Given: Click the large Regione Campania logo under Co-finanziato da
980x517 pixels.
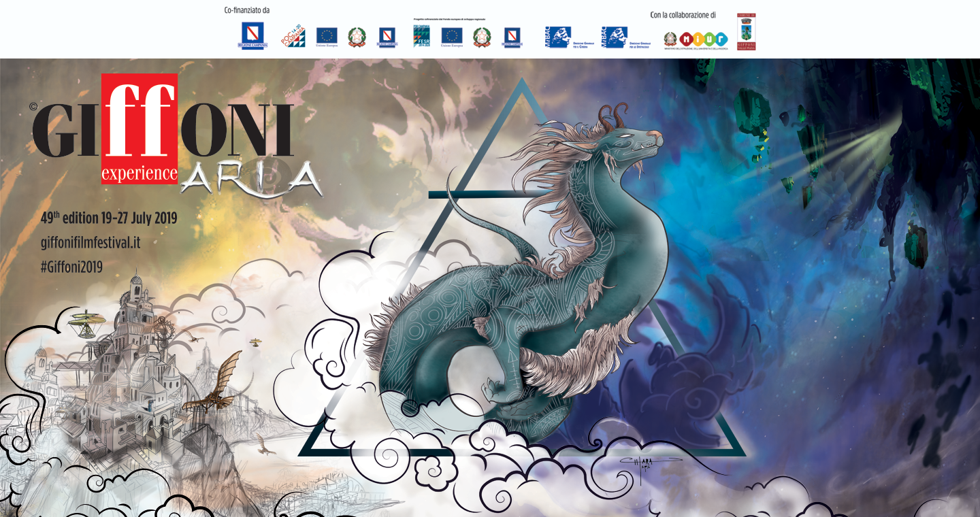Looking at the screenshot, I should point(251,36).
